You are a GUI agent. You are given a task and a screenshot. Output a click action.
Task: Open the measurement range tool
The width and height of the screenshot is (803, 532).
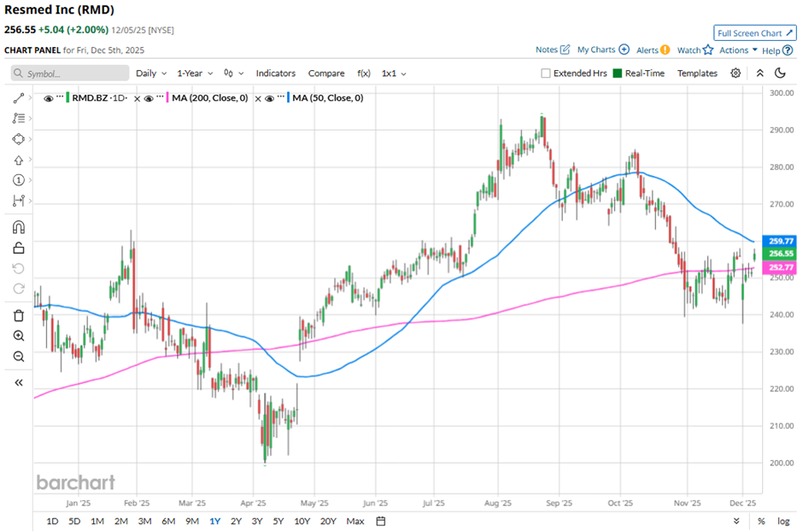19,201
